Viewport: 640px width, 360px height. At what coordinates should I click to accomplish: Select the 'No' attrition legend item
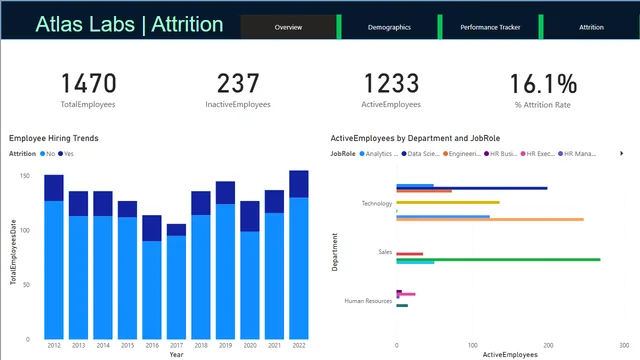[48, 154]
